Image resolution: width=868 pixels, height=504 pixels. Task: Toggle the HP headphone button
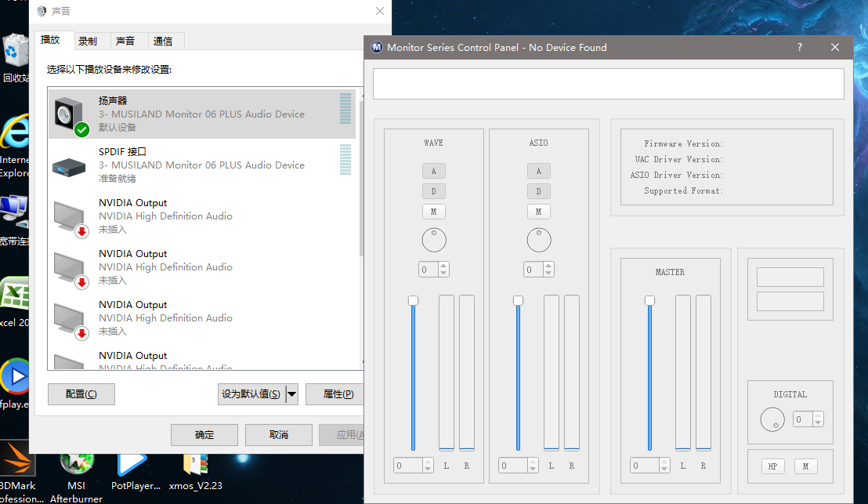(772, 466)
